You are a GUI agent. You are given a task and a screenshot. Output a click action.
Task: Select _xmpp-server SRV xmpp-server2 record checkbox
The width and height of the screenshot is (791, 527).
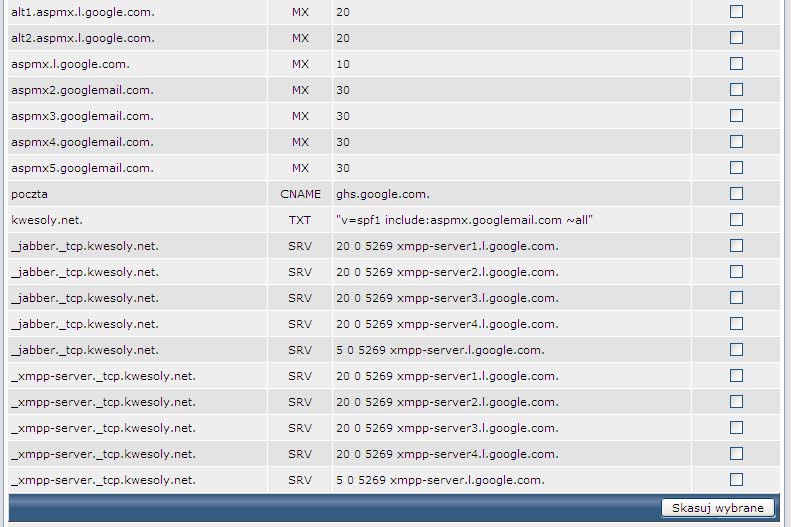[737, 402]
